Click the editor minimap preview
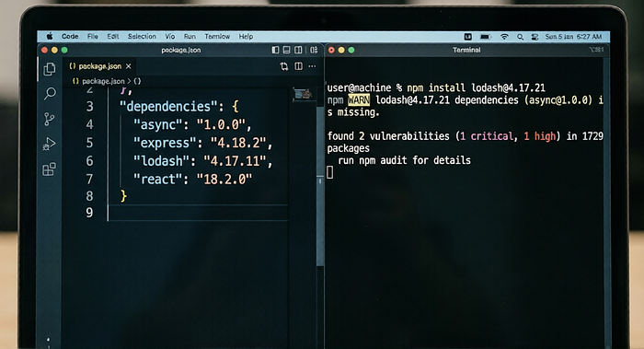 [303, 94]
